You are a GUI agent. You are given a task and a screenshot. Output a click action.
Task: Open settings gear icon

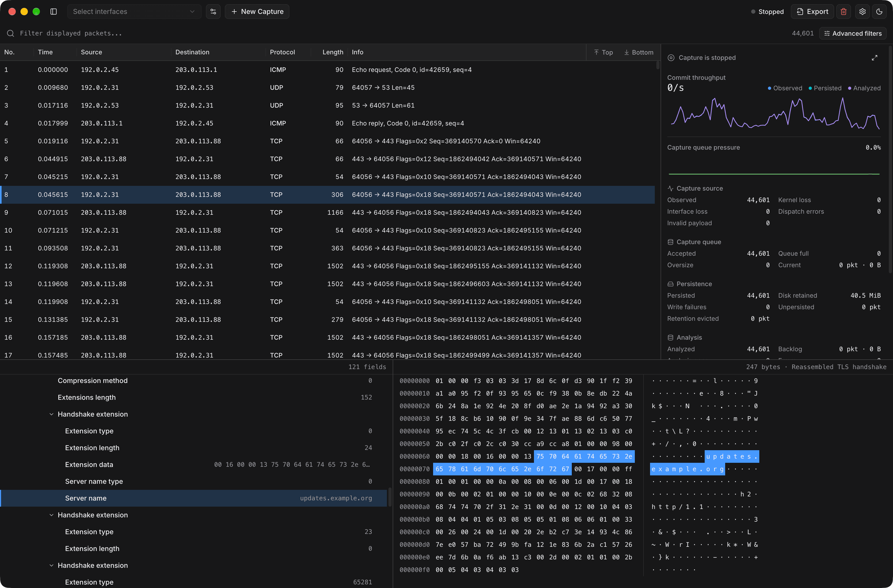click(862, 12)
